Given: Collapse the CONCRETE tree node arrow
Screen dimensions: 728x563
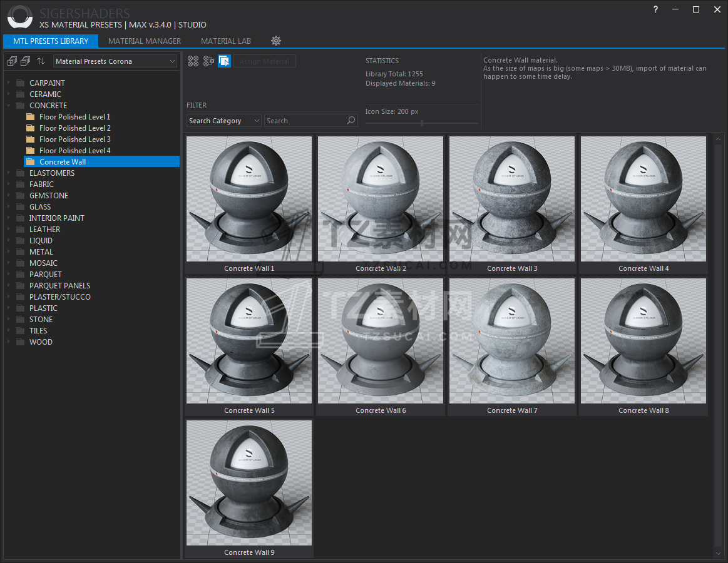Looking at the screenshot, I should pos(9,105).
